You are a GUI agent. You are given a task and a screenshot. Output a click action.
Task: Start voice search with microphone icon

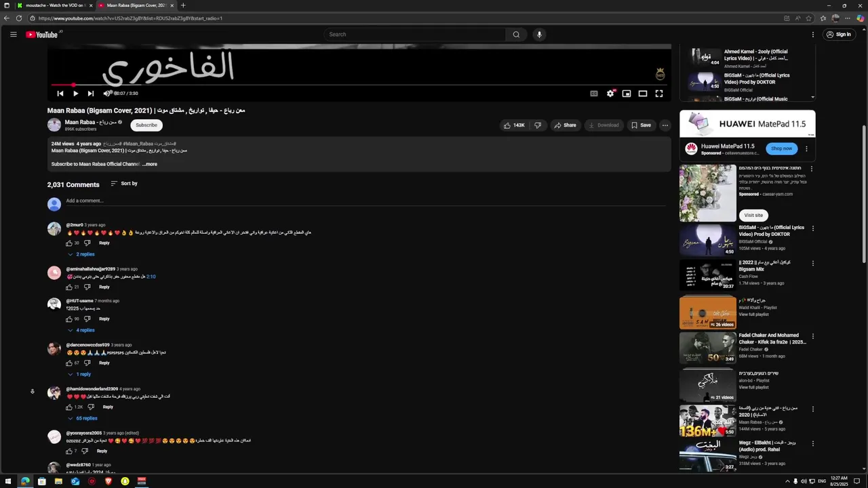point(539,35)
